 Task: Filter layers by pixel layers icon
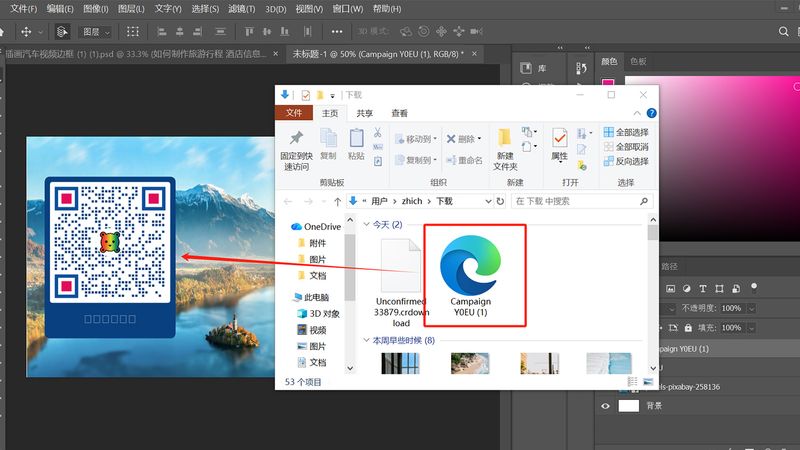pyautogui.click(x=670, y=289)
